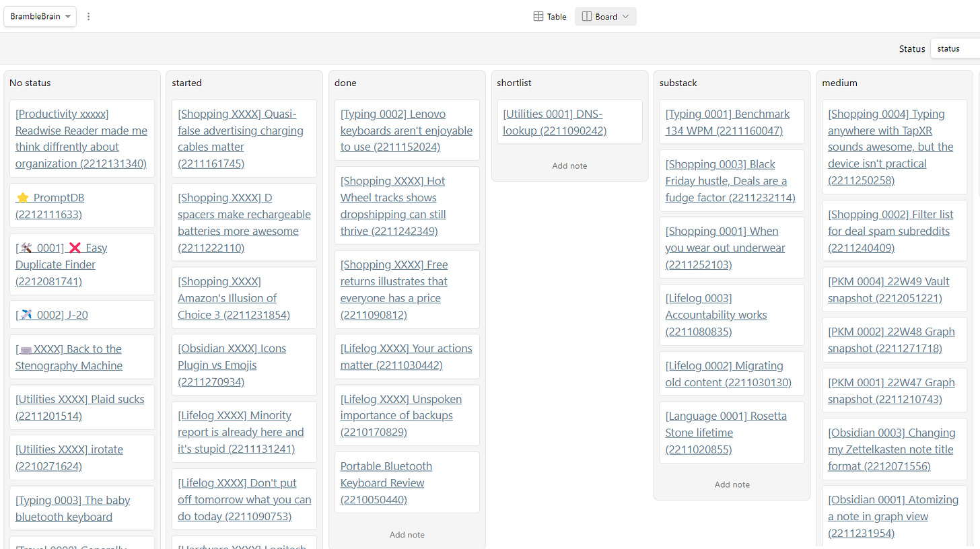Open D spacers rechargeable batteries note
The image size is (980, 549).
point(244,223)
